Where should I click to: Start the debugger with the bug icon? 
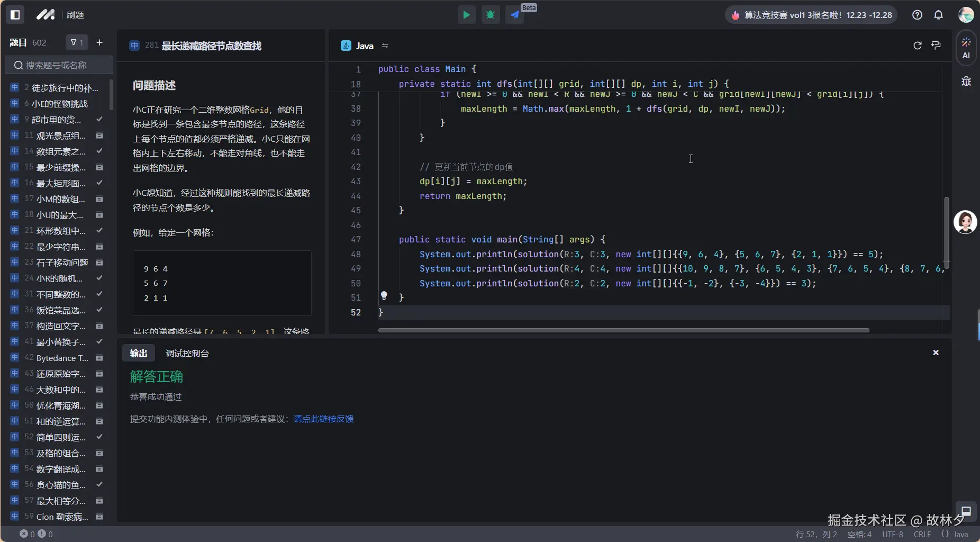pyautogui.click(x=491, y=15)
